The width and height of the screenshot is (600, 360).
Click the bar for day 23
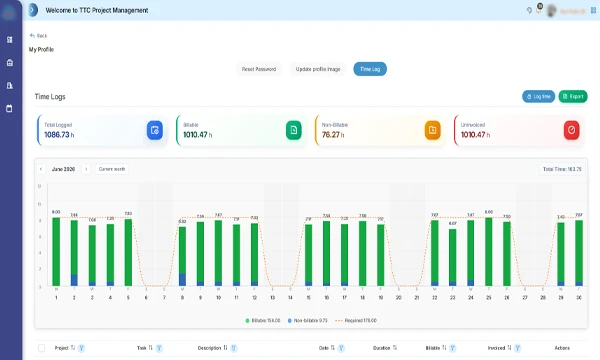(453, 257)
